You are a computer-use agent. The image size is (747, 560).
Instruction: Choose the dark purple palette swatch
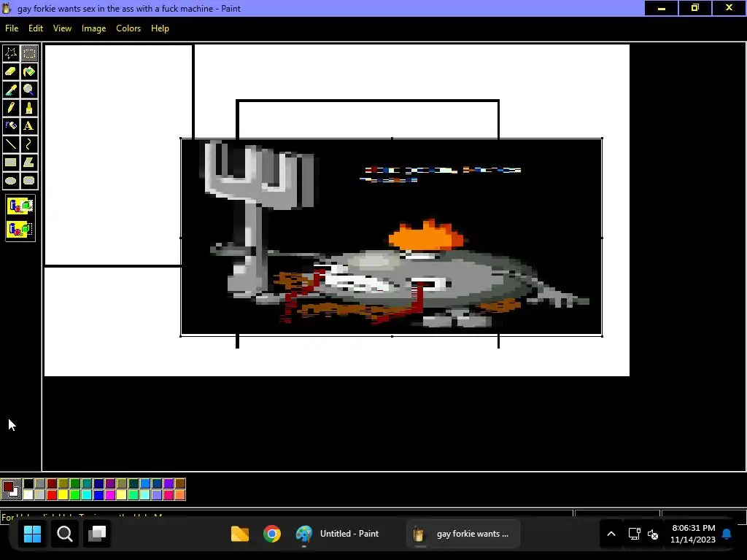click(110, 484)
